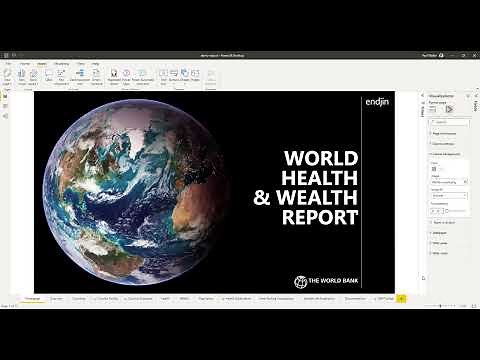Insert a Power Automate visual
Image resolution: width=480 pixels, height=360 pixels.
pos(142,77)
